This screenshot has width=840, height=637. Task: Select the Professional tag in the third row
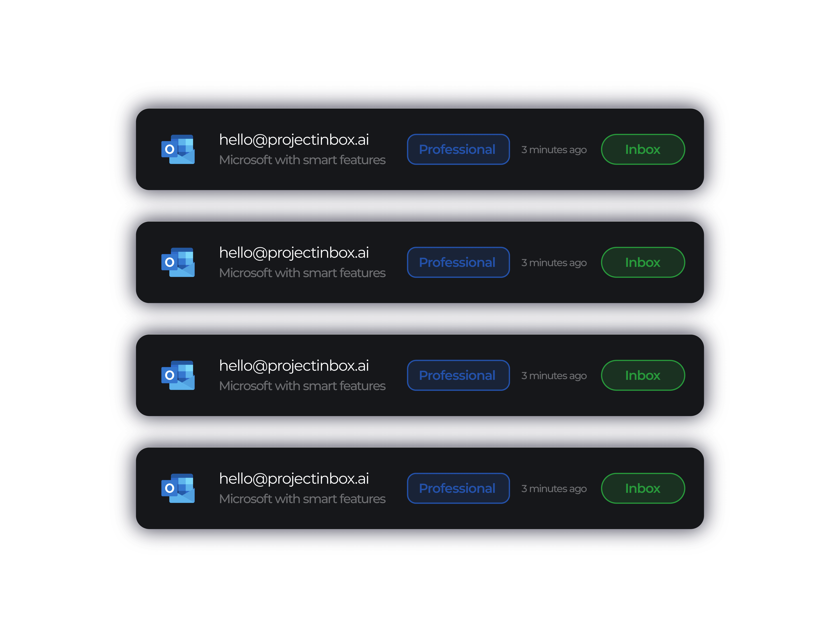pyautogui.click(x=458, y=375)
